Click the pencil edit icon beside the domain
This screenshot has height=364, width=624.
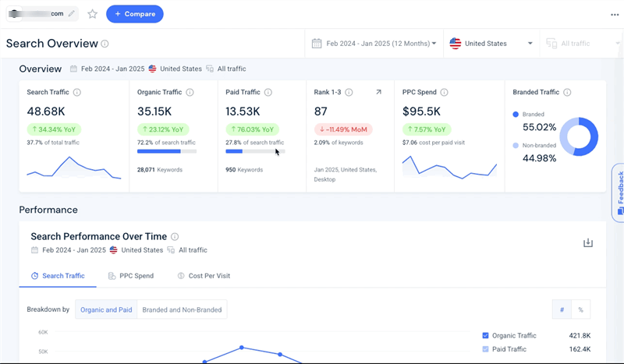click(71, 13)
